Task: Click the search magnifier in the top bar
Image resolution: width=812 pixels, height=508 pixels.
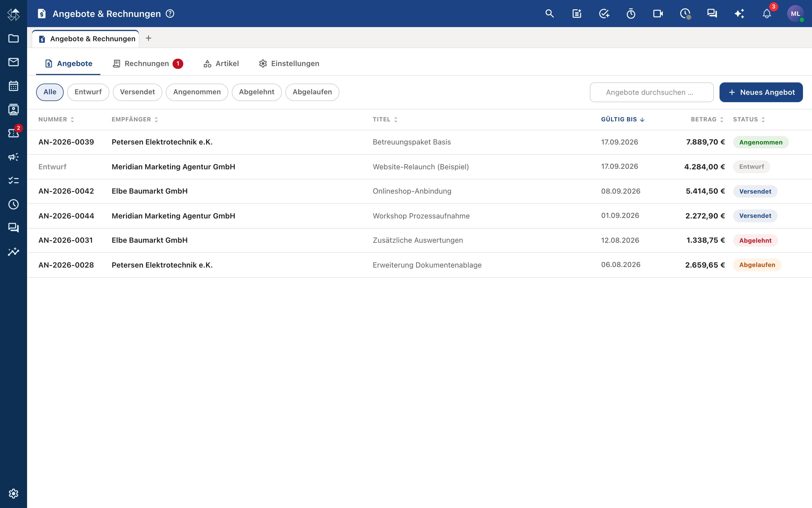Action: click(x=550, y=14)
